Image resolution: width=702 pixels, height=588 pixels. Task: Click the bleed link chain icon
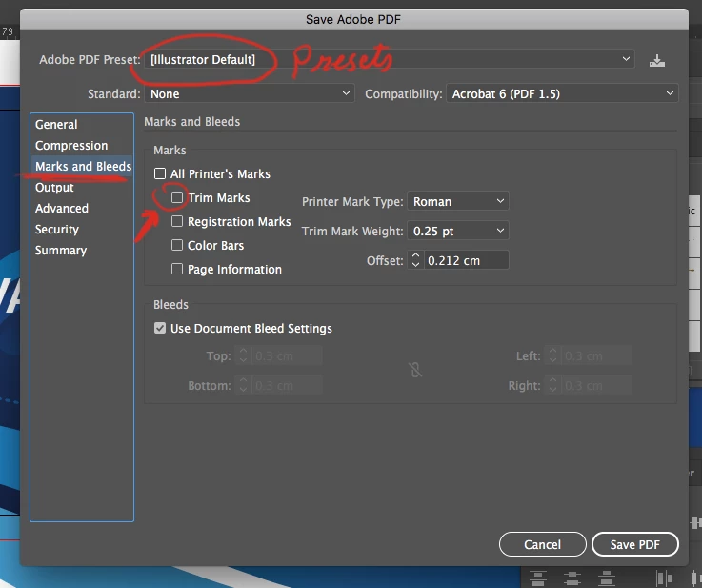415,370
